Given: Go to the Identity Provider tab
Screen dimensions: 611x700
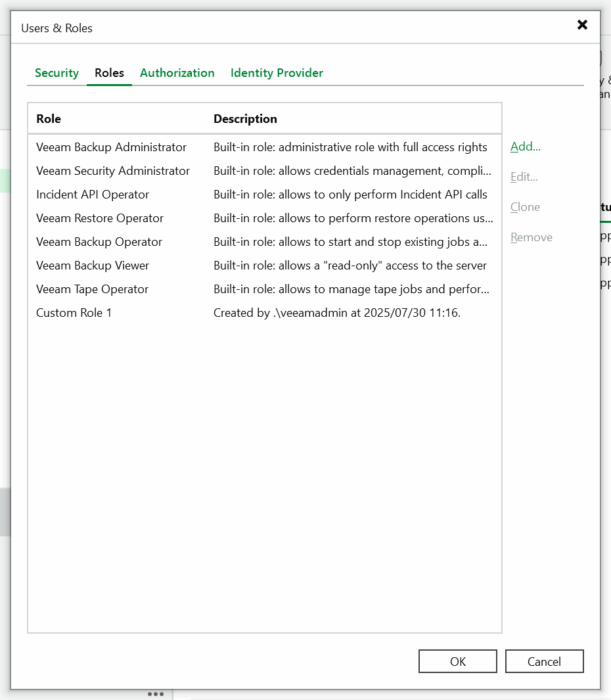Looking at the screenshot, I should click(x=277, y=73).
